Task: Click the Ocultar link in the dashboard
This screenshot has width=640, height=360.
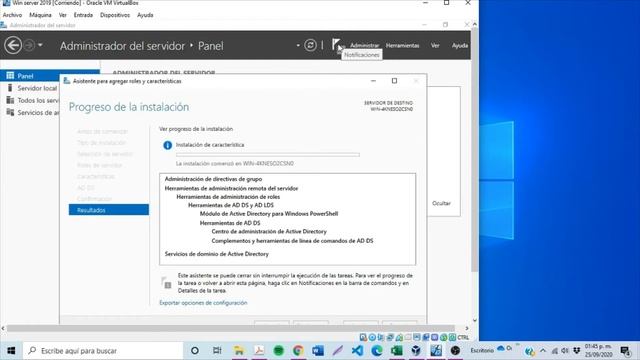Action: coord(441,203)
